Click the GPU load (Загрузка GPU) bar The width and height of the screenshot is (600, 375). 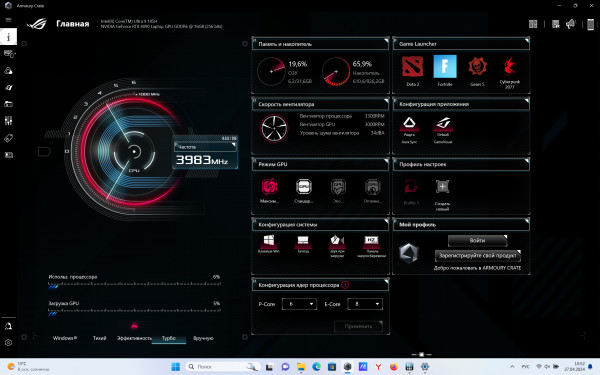[x=134, y=313]
